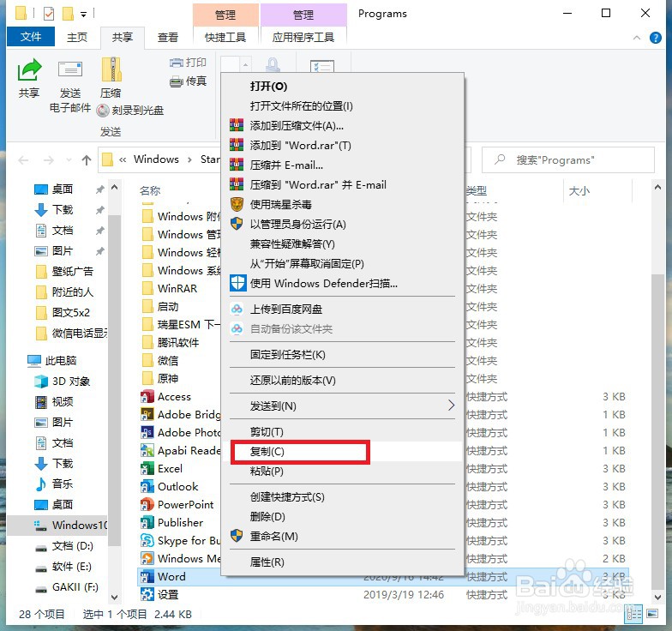Click the Compress zip folder icon
672x631 pixels.
tap(111, 69)
